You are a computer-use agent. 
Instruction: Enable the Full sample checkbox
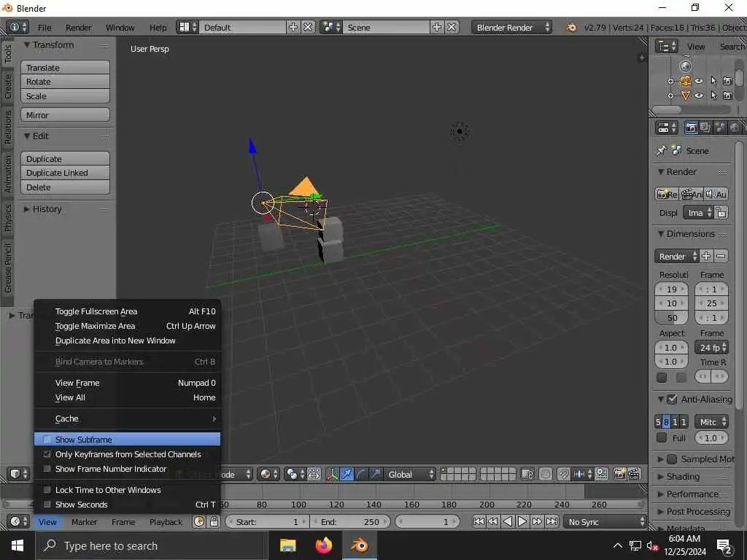[661, 437]
